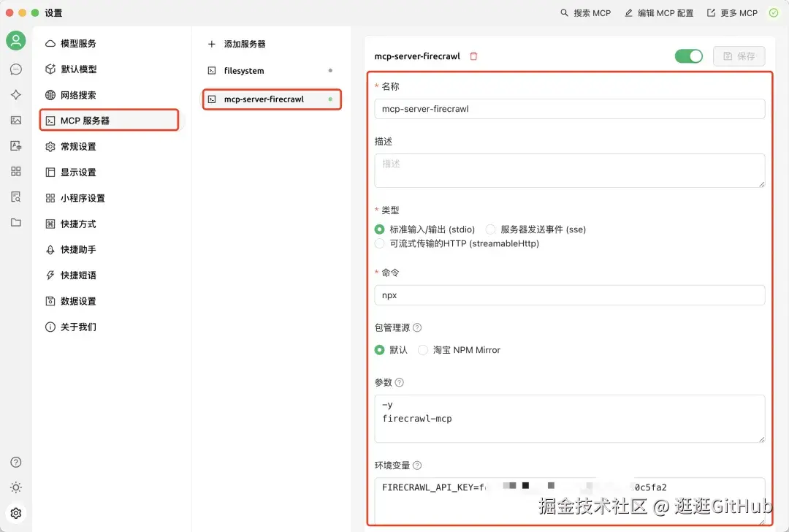Select streamableHttp transport option
The image size is (789, 532).
381,243
